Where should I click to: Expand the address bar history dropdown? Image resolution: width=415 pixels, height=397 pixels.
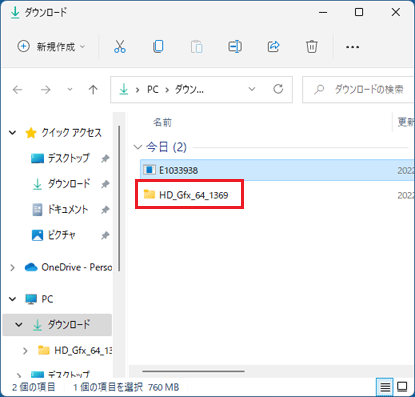[x=252, y=89]
